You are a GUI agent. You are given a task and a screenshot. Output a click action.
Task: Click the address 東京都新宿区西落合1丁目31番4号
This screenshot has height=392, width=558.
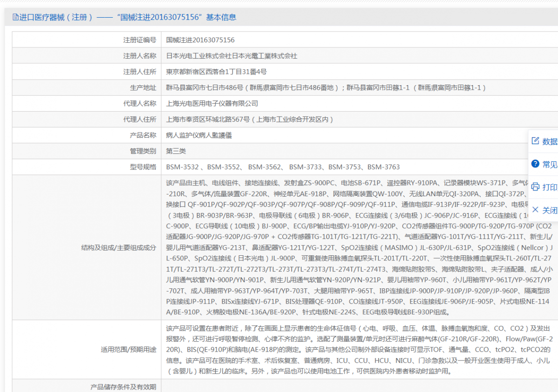(x=216, y=72)
